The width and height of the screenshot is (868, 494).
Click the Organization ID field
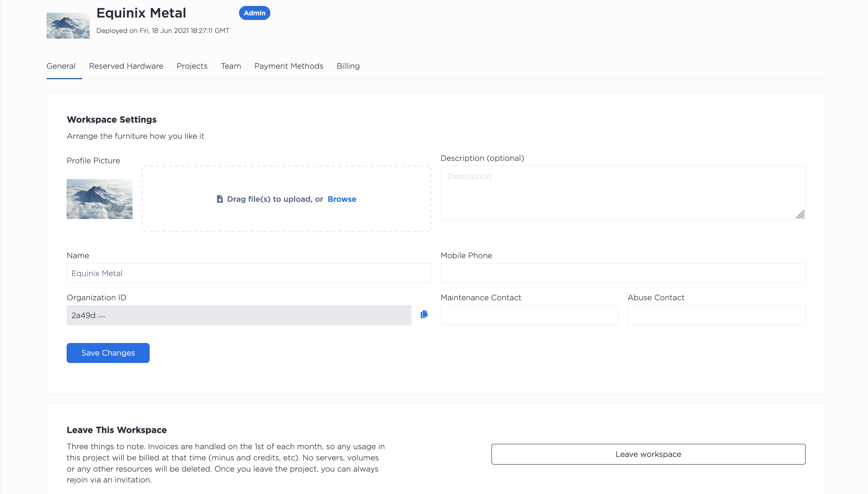coord(239,315)
